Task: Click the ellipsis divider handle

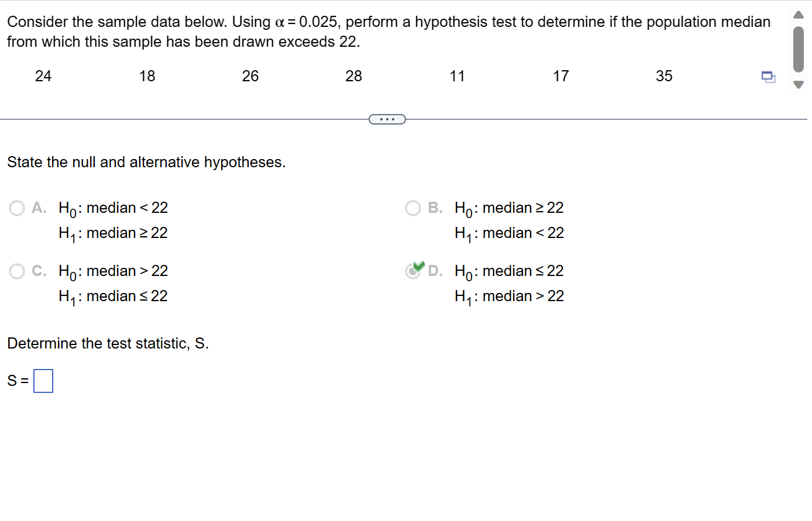Action: tap(387, 119)
